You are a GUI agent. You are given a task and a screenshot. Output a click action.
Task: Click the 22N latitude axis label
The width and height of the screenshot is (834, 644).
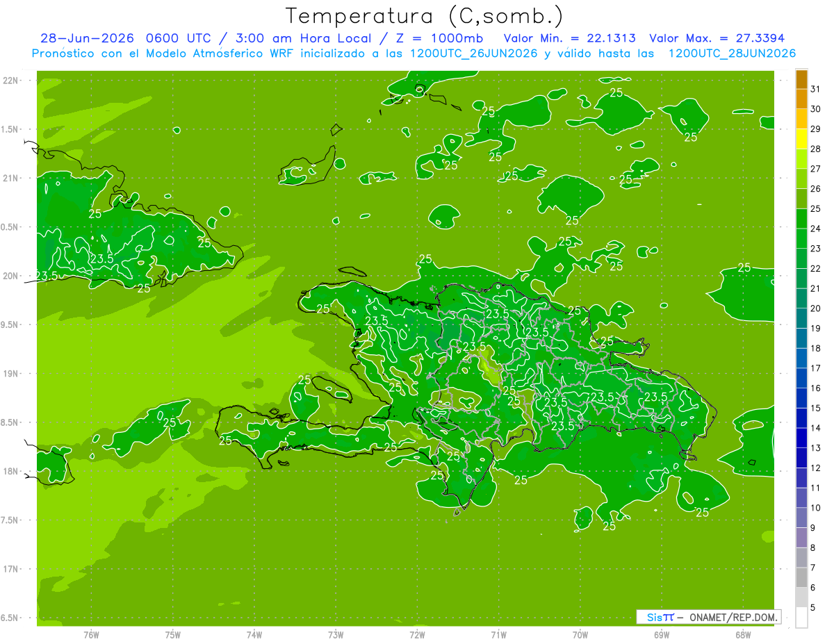point(10,80)
